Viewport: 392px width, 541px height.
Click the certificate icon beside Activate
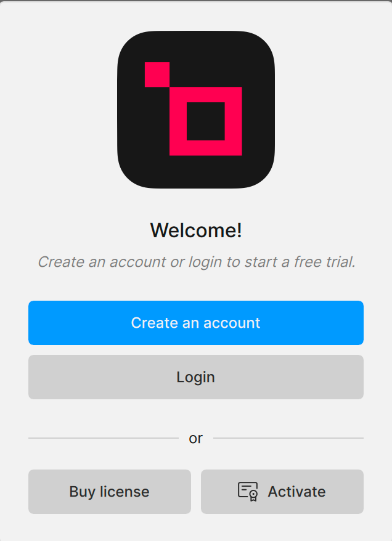click(x=248, y=491)
